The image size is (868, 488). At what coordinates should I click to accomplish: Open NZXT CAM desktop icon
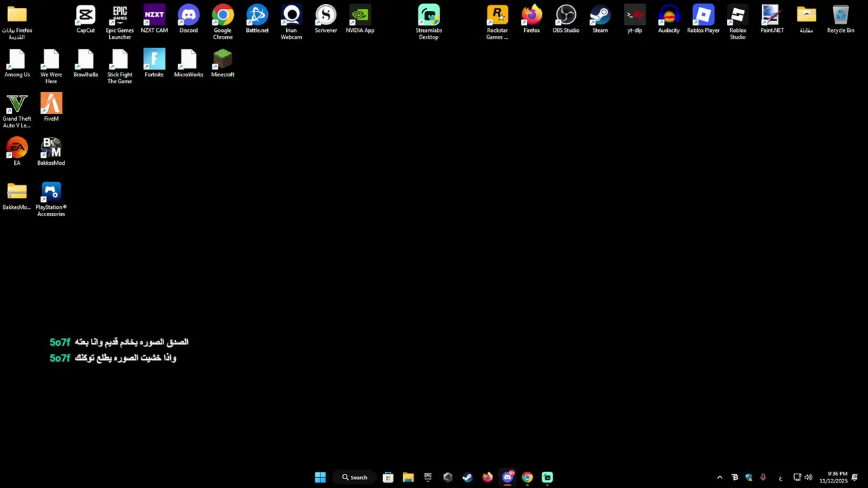tap(154, 20)
